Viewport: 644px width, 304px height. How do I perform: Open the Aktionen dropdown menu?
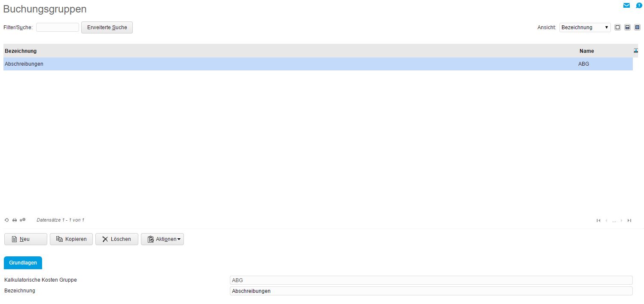pos(162,239)
